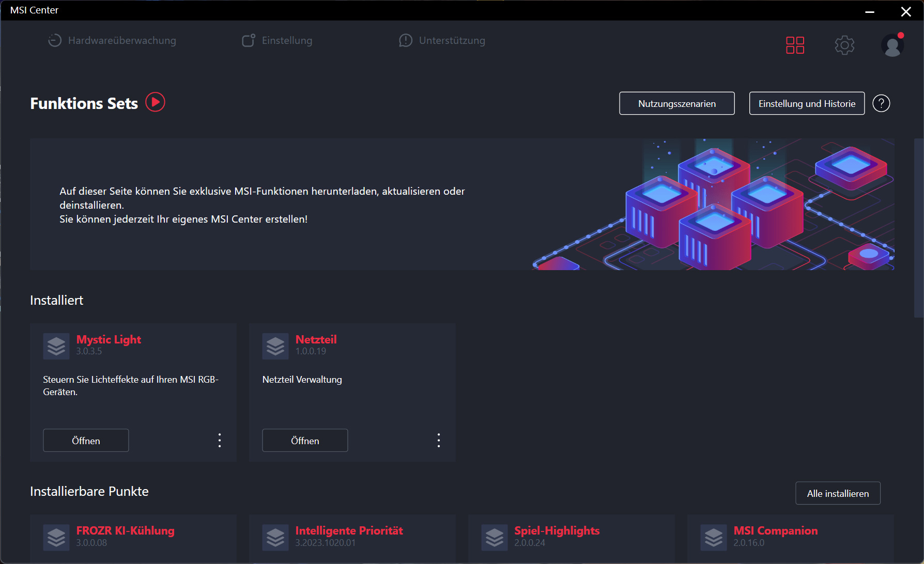The width and height of the screenshot is (924, 564).
Task: Click MSI Companion version 2.0.16.0 text
Action: (749, 543)
